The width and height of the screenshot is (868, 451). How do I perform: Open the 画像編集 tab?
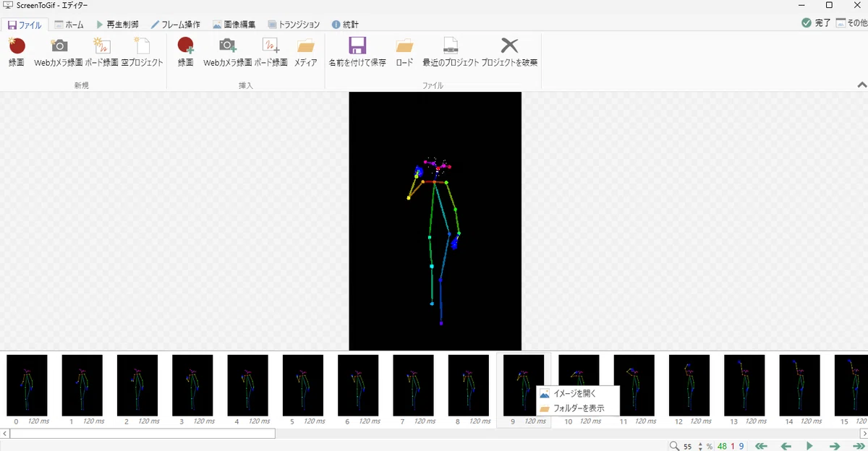pyautogui.click(x=234, y=25)
